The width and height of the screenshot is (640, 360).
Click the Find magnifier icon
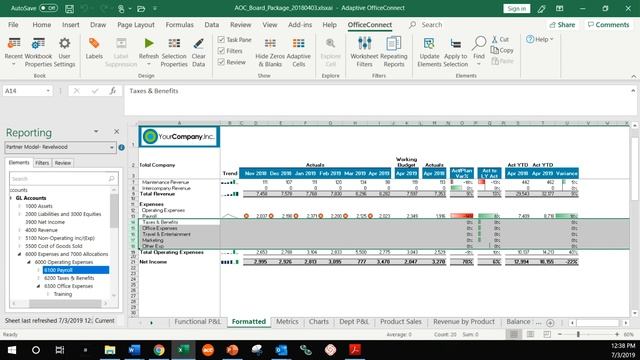pyautogui.click(x=479, y=43)
